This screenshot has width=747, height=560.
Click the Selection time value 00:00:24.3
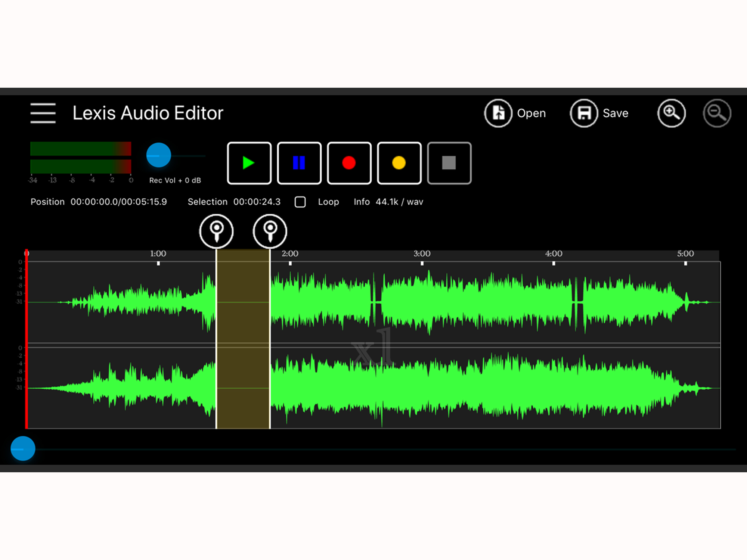point(257,202)
